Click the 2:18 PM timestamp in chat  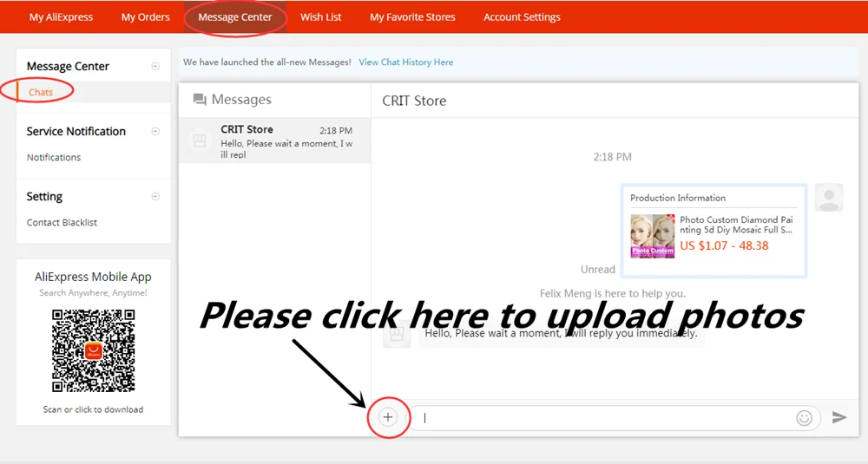(x=612, y=157)
